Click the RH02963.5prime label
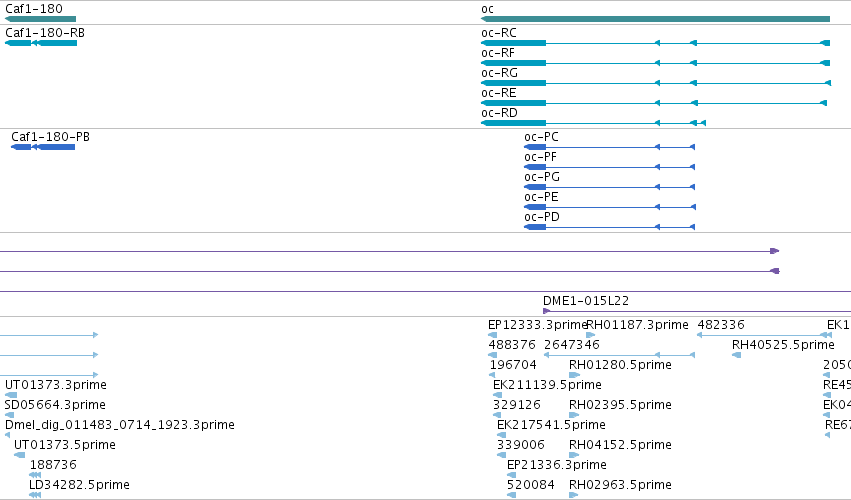The width and height of the screenshot is (851, 500). [620, 485]
